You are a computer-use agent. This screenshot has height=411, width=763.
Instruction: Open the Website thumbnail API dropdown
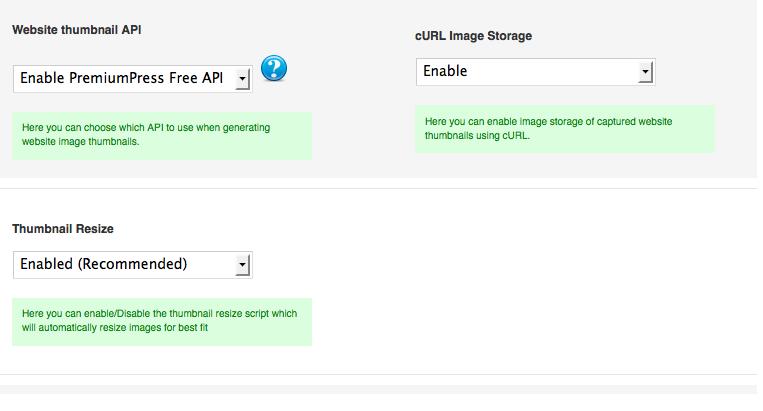click(132, 79)
